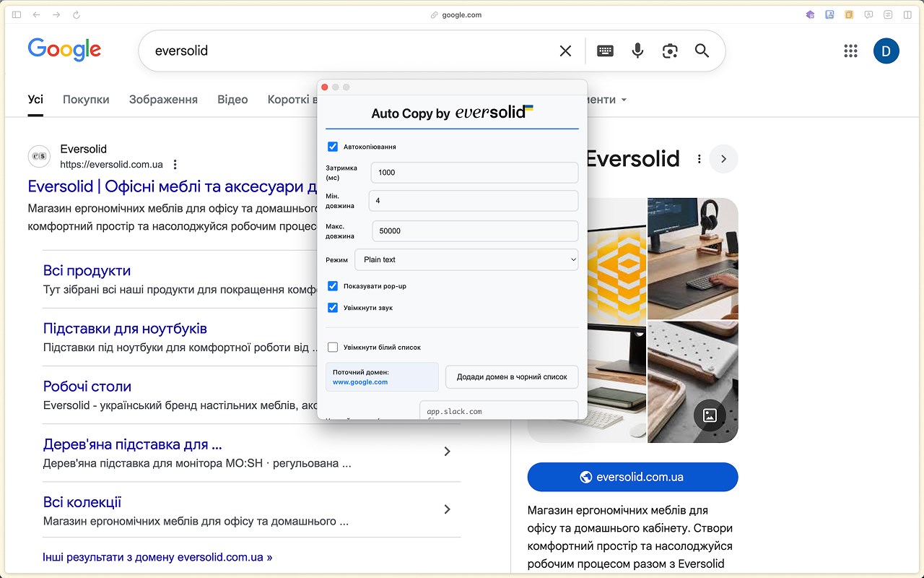Toggle the Автокопіювання checkbox
The width and height of the screenshot is (924, 578).
click(x=333, y=147)
